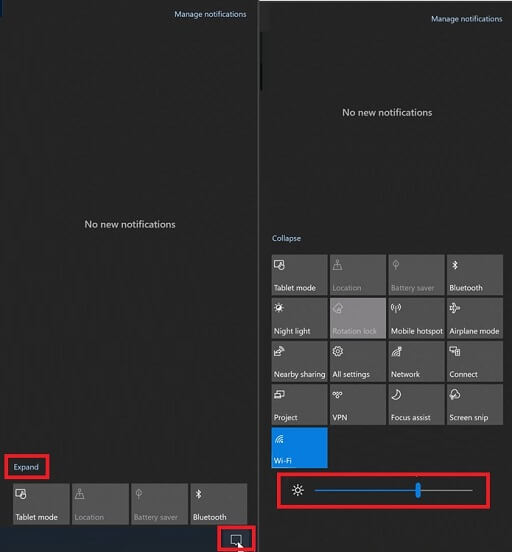
Task: Toggle Bluetooth tile in the left panel
Action: tap(219, 504)
